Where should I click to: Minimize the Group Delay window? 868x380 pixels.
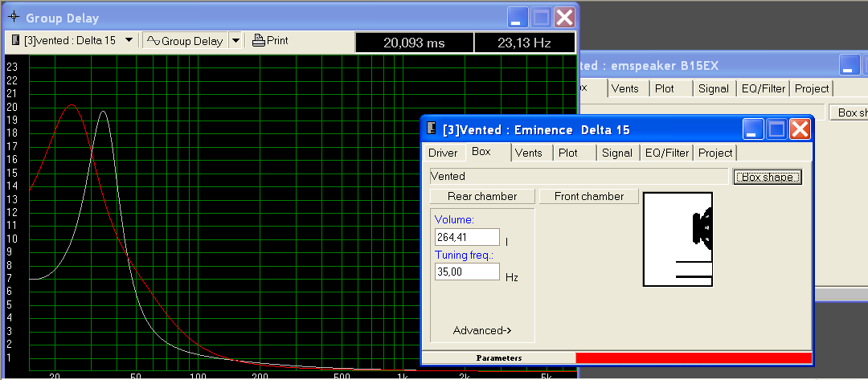coord(518,18)
